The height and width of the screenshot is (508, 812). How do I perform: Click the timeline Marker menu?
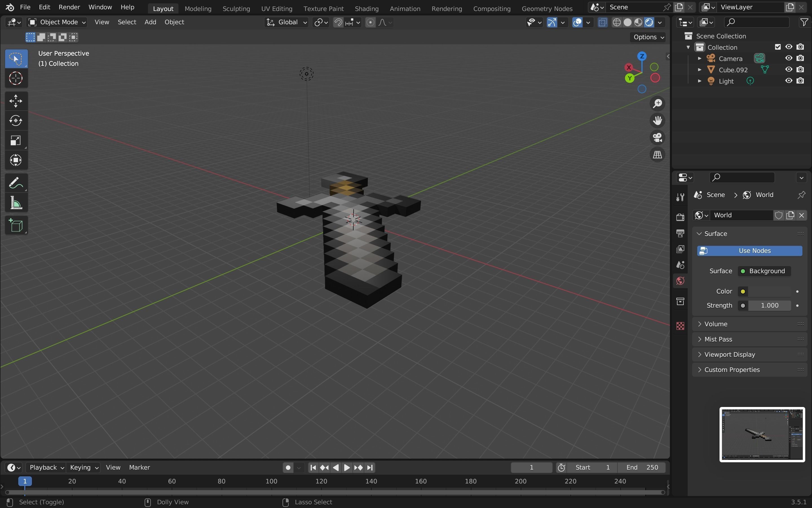[x=139, y=468]
